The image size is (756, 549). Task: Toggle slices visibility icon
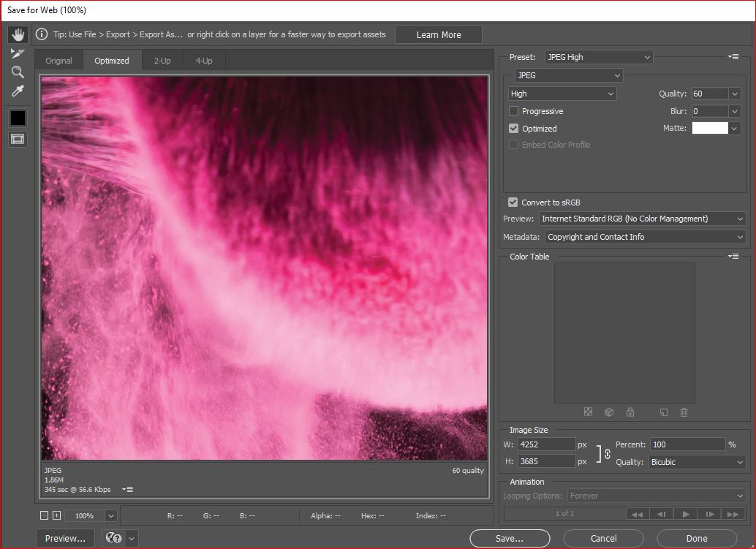(18, 139)
